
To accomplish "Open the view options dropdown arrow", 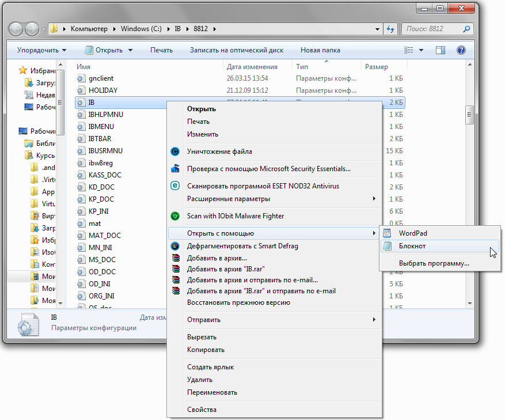I will (421, 50).
